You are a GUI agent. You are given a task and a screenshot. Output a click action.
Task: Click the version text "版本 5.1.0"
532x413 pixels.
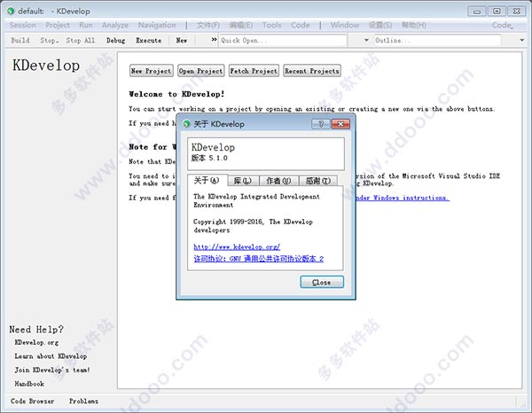click(209, 158)
